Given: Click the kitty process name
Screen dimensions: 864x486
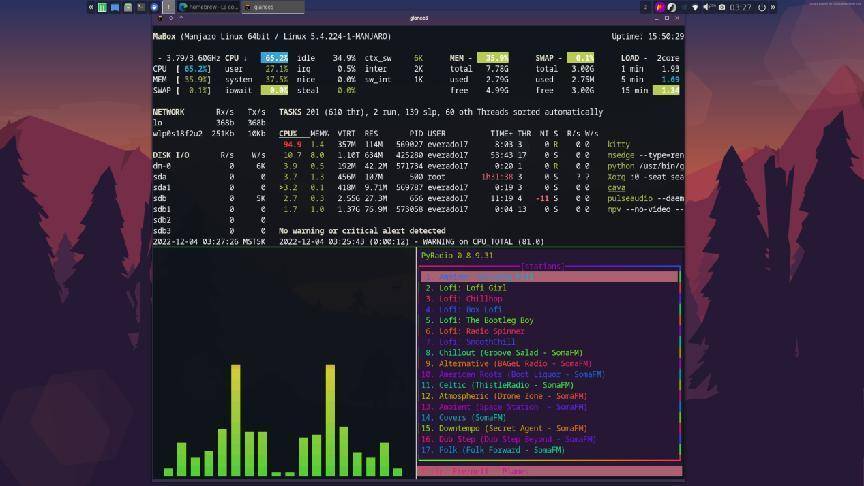Looking at the screenshot, I should pos(618,144).
